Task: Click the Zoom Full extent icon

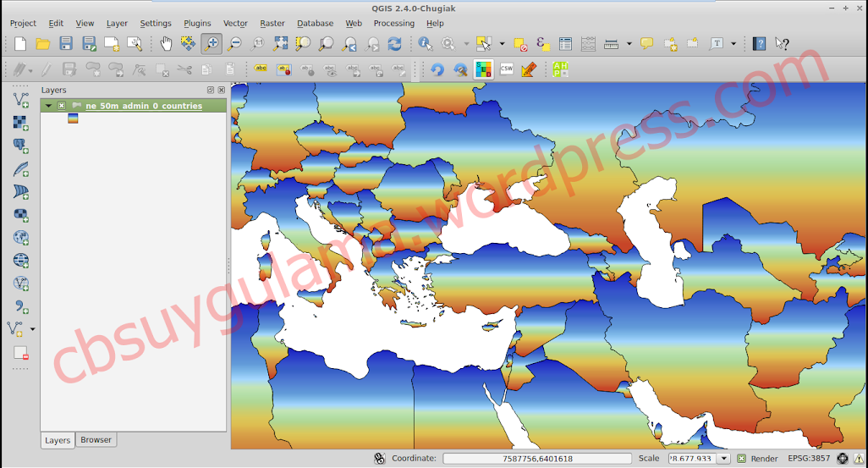Action: coord(280,43)
